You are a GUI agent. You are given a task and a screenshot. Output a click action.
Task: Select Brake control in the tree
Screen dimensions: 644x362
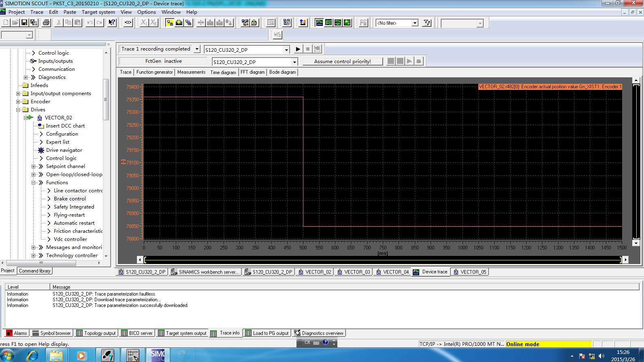click(70, 199)
